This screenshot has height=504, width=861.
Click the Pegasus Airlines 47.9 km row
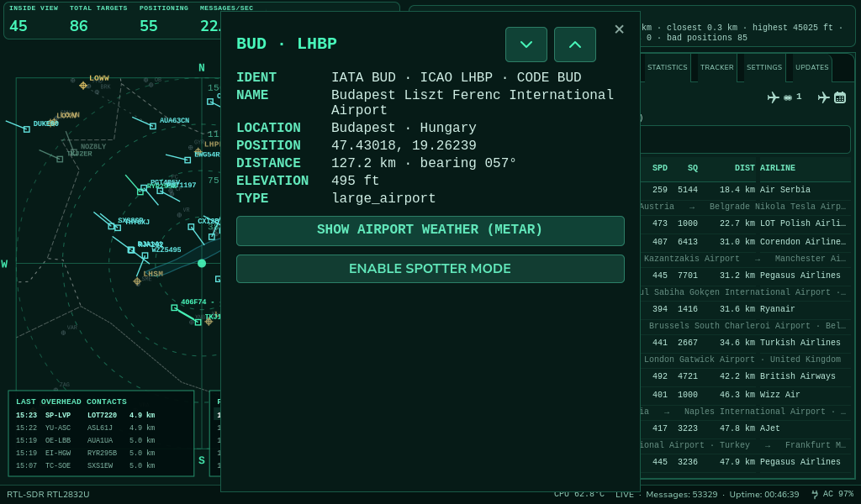[x=745, y=462]
